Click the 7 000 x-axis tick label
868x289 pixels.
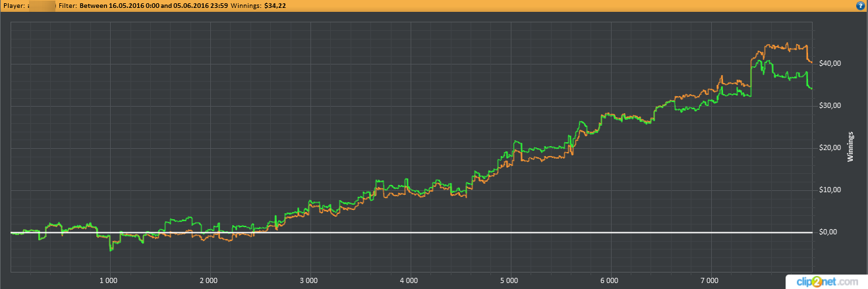click(x=710, y=280)
